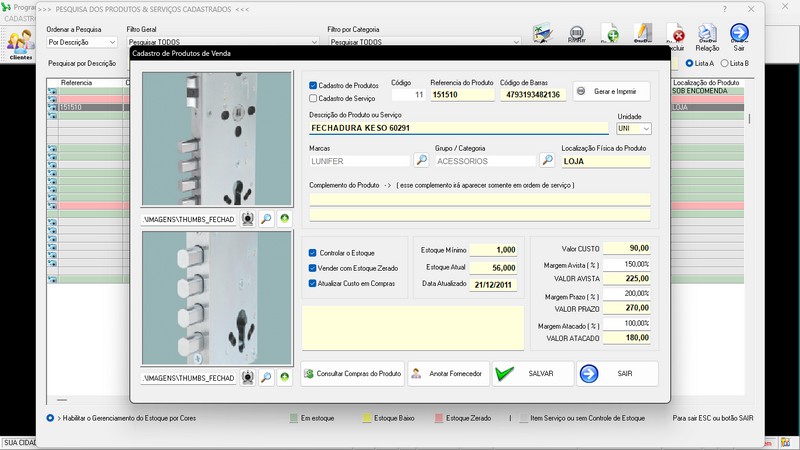800x450 pixels.
Task: Open Grupo / Categoria search magnifier
Action: pyautogui.click(x=547, y=160)
